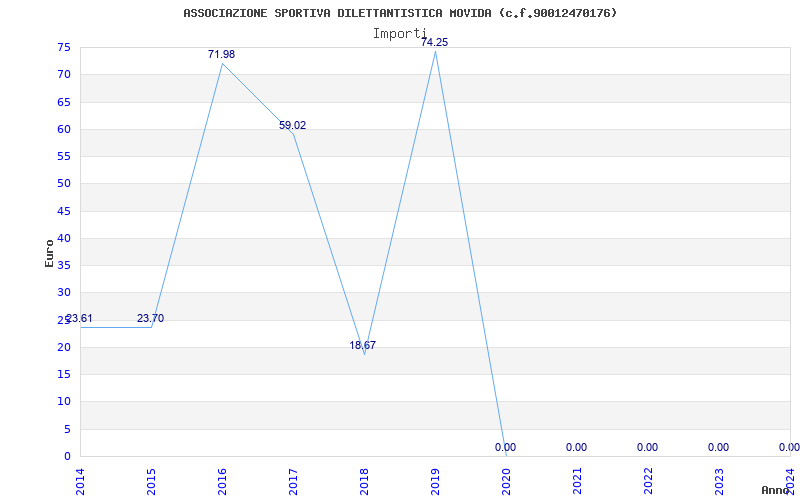Click the 0.00 label above 2023
Viewport: 800px width, 500px height.
tap(718, 447)
